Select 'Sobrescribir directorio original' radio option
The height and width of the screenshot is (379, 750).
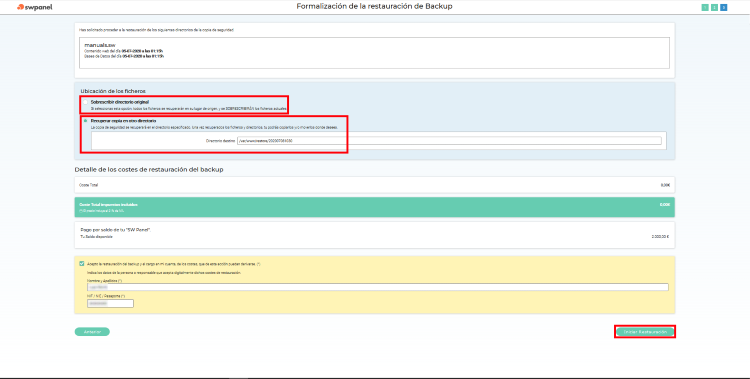pos(86,102)
